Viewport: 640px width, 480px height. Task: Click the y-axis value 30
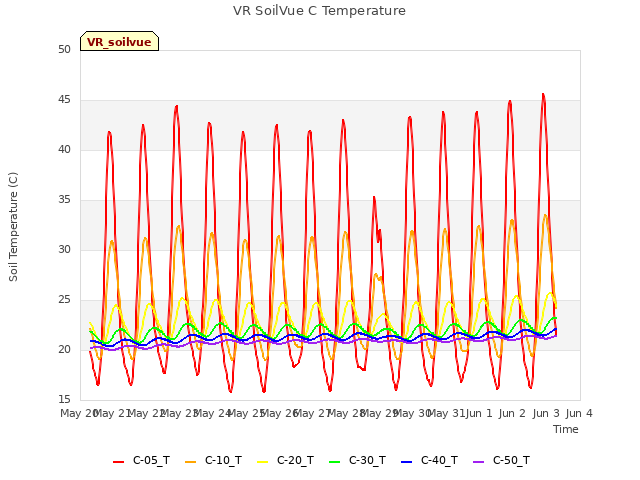(x=64, y=250)
